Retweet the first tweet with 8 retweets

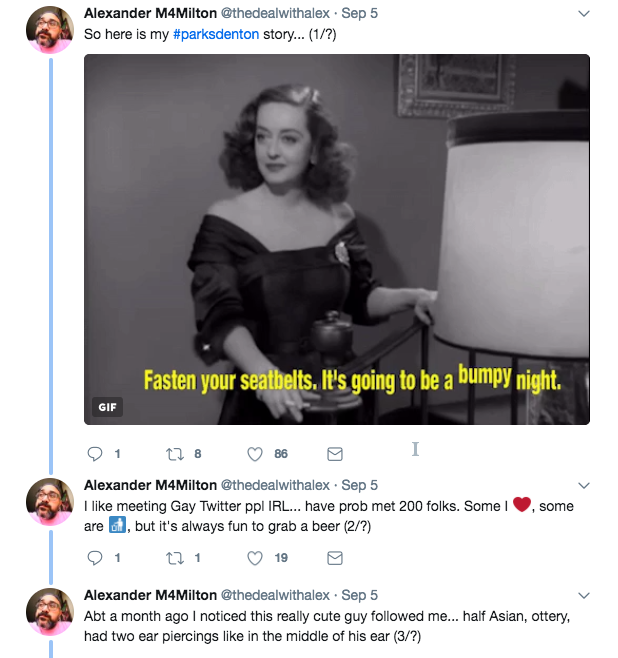coord(175,454)
